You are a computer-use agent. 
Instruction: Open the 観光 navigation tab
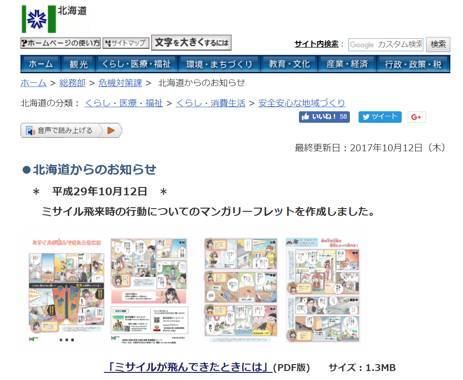(78, 64)
